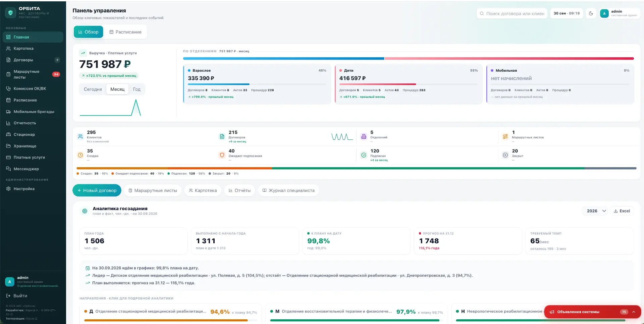The image size is (644, 324).
Task: Open Журнал специалиста
Action: click(x=288, y=190)
